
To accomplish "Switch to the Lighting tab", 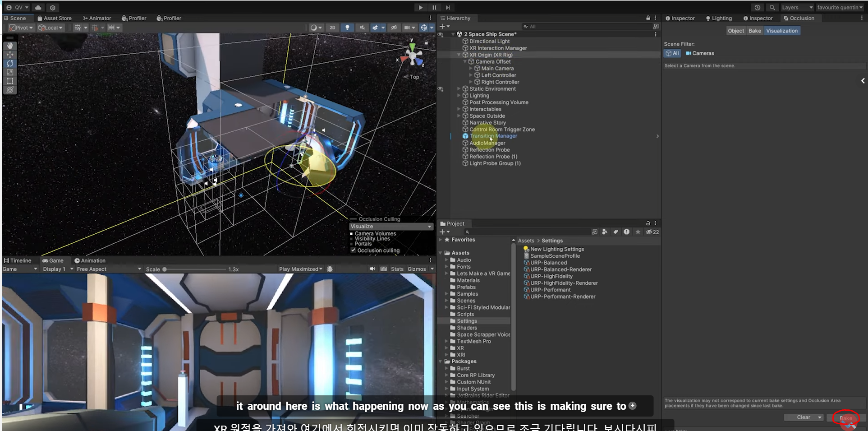I will tap(719, 18).
